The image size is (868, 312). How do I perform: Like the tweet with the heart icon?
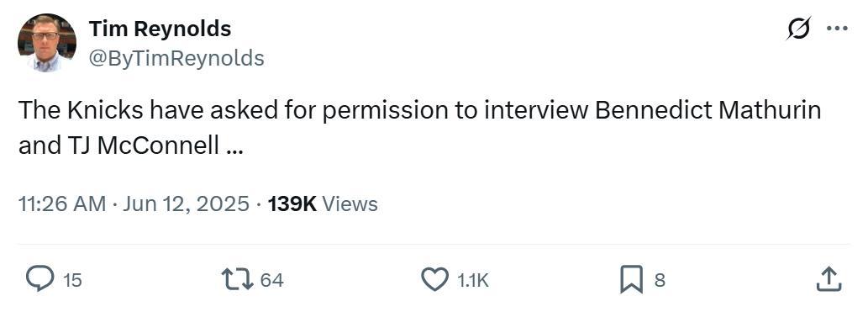point(434,279)
